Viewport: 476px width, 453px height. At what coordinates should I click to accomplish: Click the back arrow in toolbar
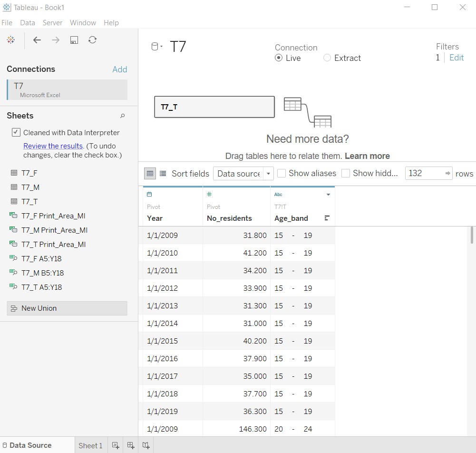[x=37, y=40]
